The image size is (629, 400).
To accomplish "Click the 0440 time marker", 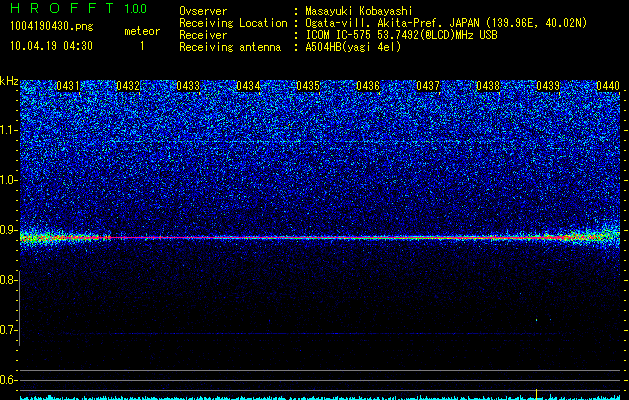I will tap(608, 86).
